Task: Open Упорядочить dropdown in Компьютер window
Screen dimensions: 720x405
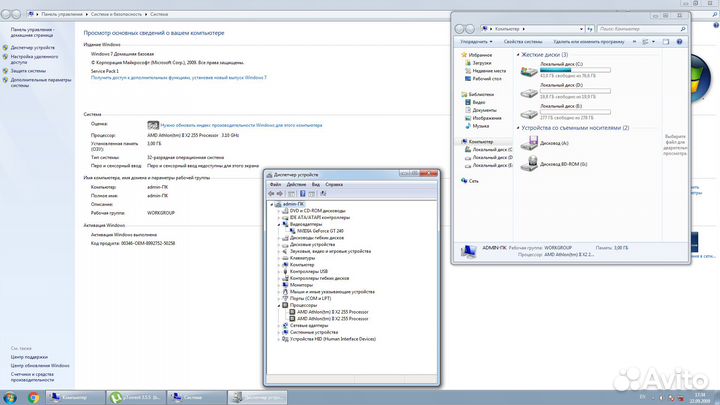Action: tap(476, 42)
